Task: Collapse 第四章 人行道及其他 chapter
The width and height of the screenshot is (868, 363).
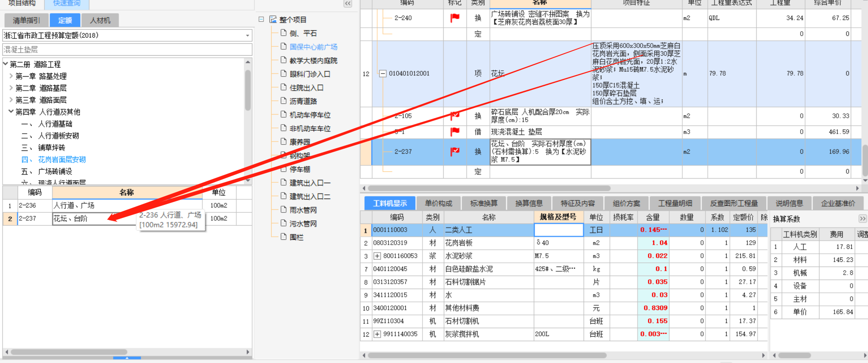Action: pyautogui.click(x=11, y=111)
